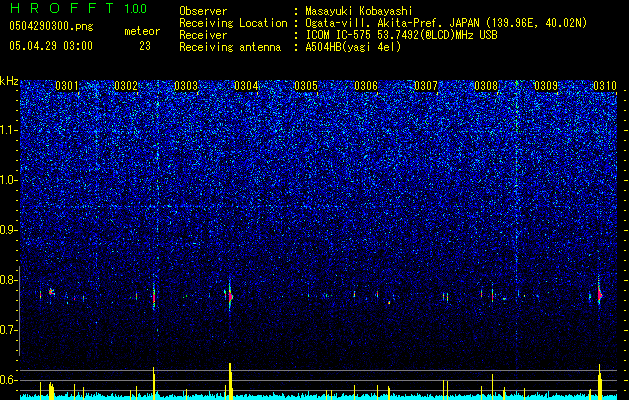629x400 pixels.
Task: Click the yellow power peak after 0302
Action: pos(154,383)
